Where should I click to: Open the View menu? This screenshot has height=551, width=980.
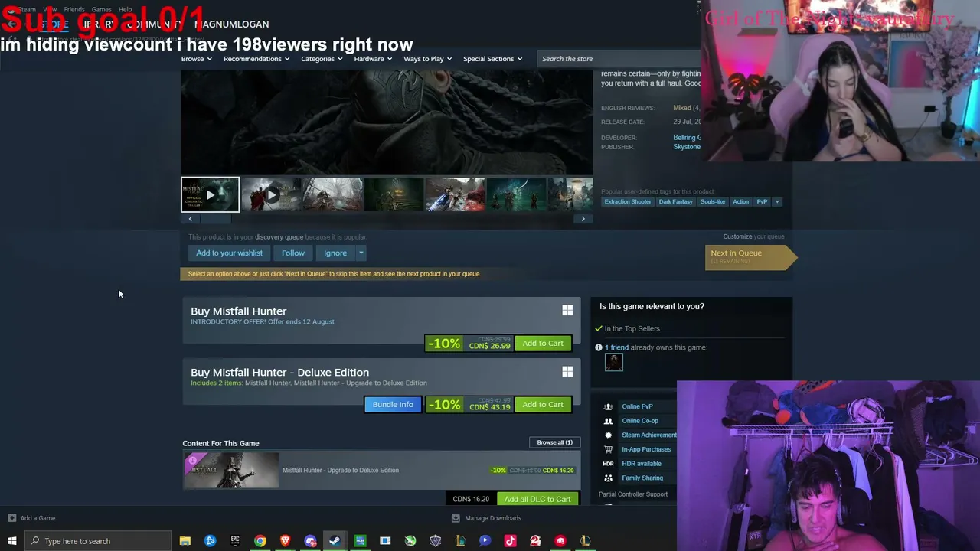[x=50, y=10]
